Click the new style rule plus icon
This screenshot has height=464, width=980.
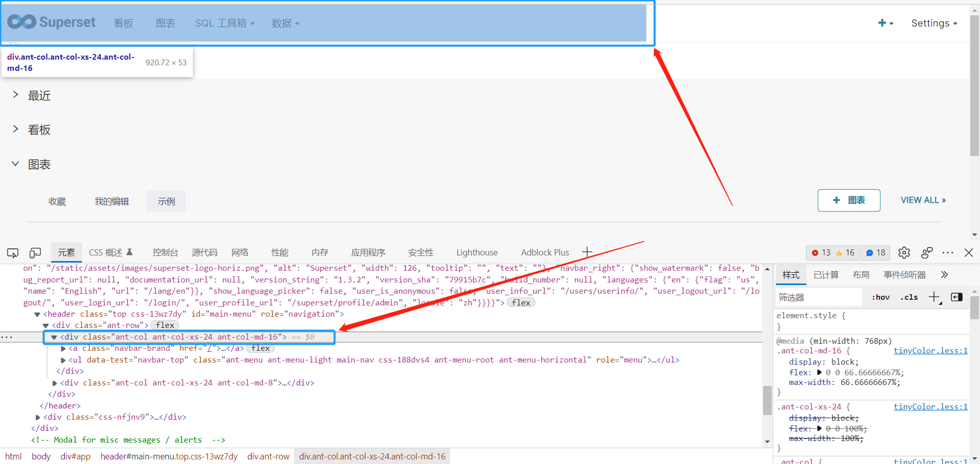click(934, 297)
